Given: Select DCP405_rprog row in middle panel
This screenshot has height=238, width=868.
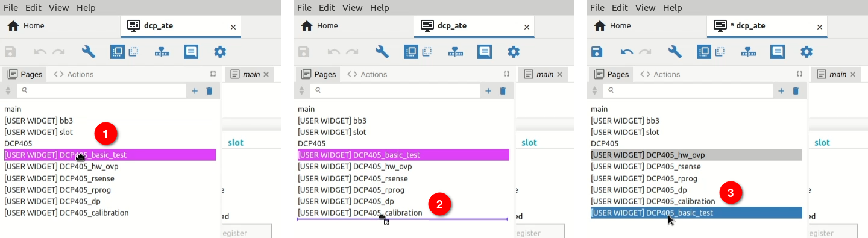Looking at the screenshot, I should [x=403, y=190].
